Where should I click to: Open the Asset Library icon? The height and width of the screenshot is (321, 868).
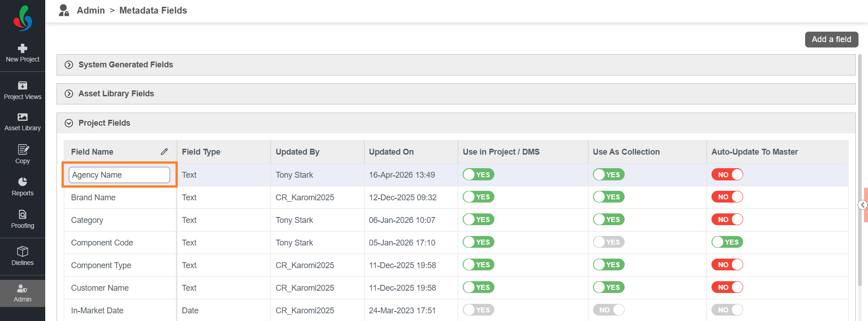point(23,117)
